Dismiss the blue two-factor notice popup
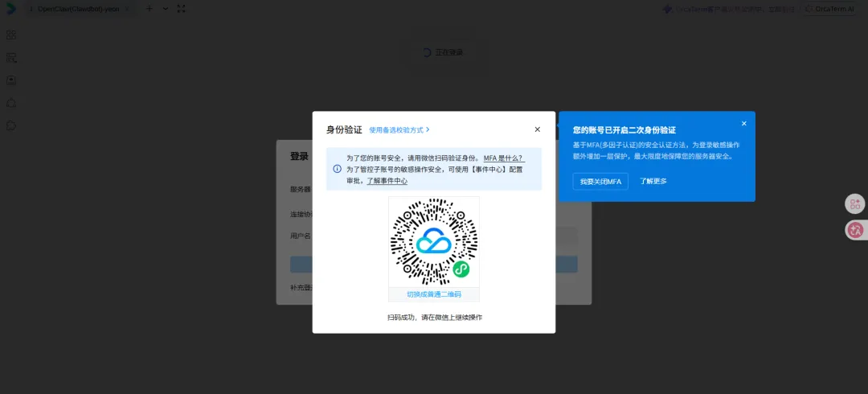868x394 pixels. click(744, 123)
